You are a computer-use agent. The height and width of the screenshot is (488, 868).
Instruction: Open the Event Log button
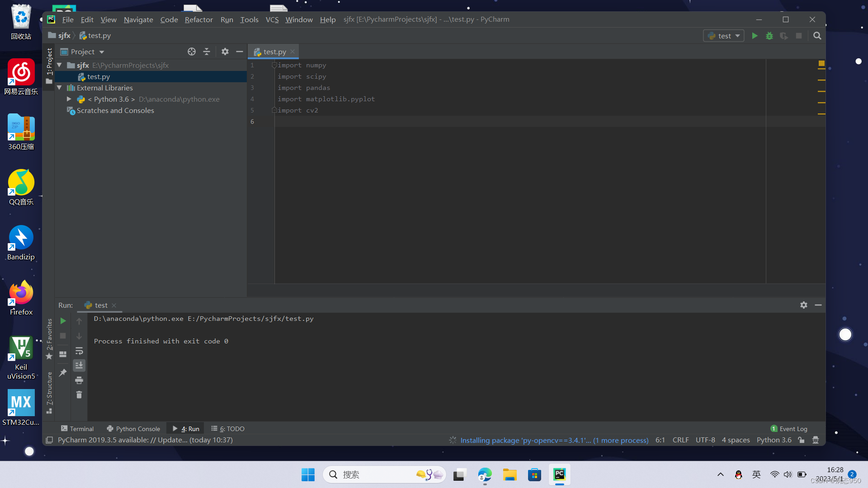[x=789, y=429]
